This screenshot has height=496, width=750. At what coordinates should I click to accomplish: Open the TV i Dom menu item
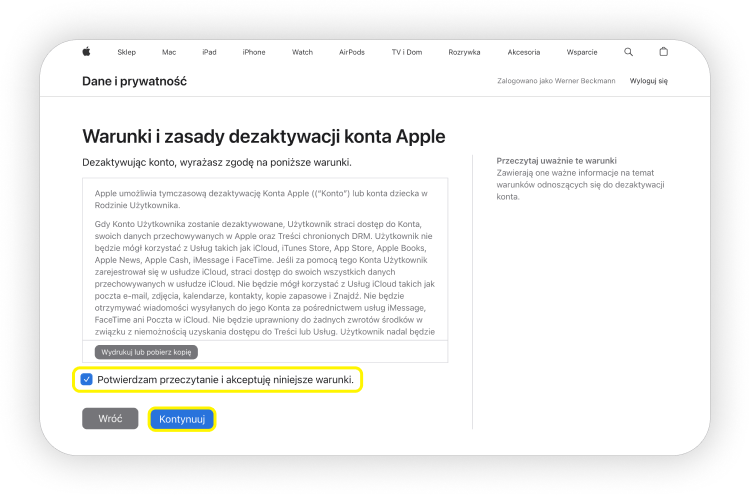point(407,52)
